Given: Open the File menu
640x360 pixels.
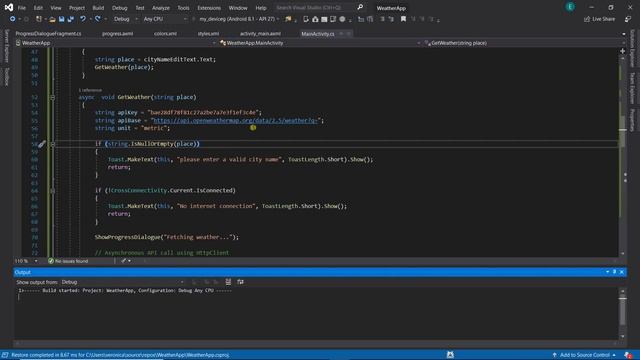Looking at the screenshot, I should (x=22, y=8).
